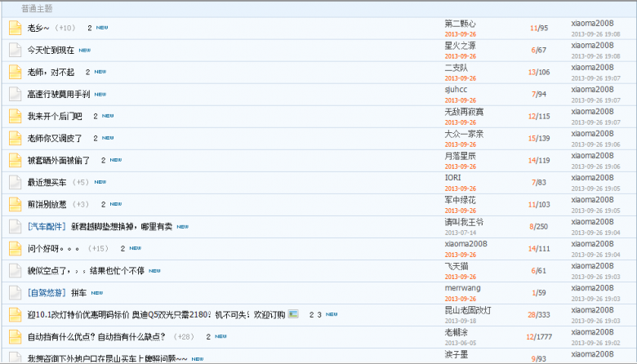View author profile merrwang
The height and width of the screenshot is (364, 637).
tap(462, 288)
